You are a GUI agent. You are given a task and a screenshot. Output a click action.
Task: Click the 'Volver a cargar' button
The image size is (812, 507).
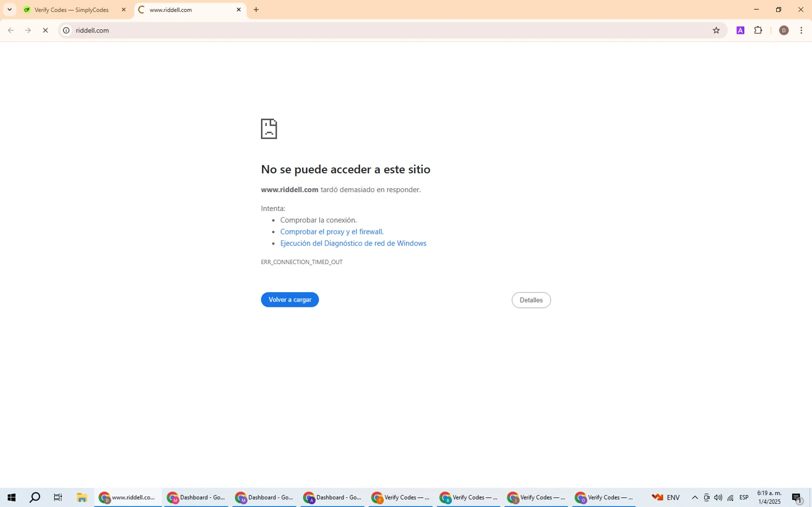(290, 300)
